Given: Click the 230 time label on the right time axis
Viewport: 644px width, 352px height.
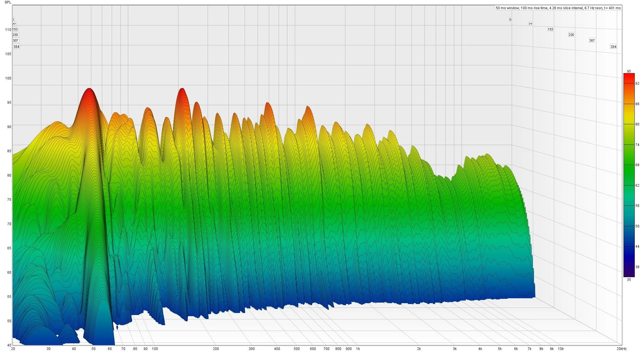Looking at the screenshot, I should pyautogui.click(x=571, y=35).
